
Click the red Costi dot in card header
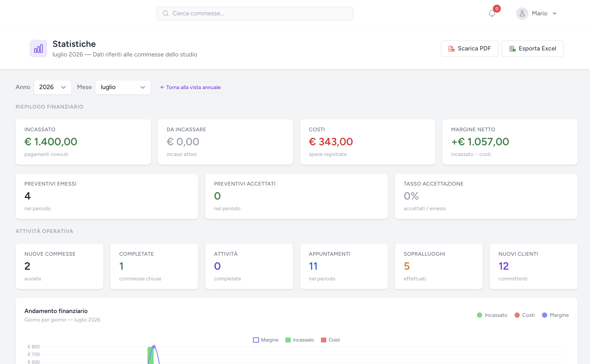pos(517,315)
